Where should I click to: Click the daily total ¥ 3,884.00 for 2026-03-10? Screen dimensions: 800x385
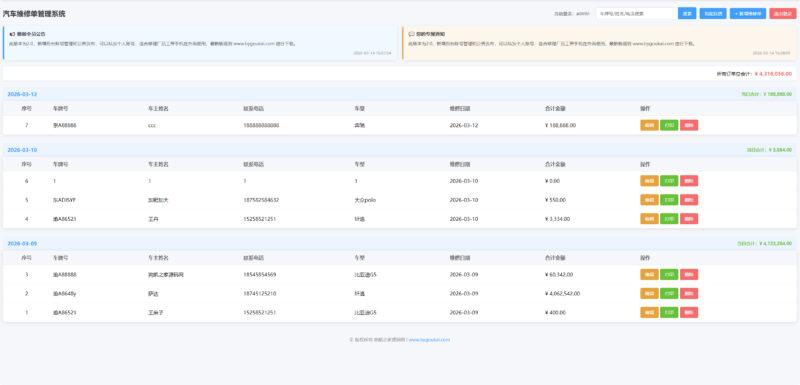pyautogui.click(x=769, y=150)
